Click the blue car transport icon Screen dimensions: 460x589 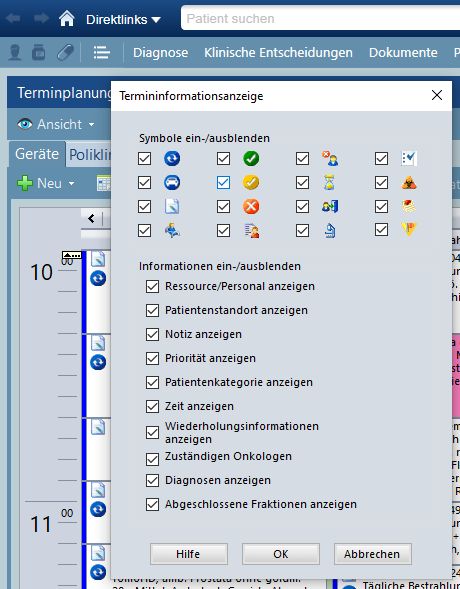172,183
